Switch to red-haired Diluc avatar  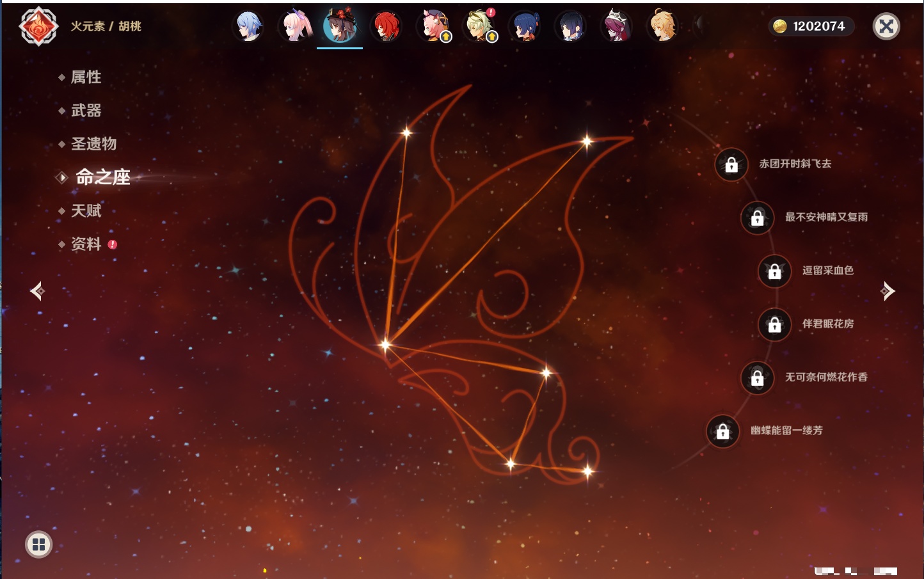pyautogui.click(x=386, y=27)
